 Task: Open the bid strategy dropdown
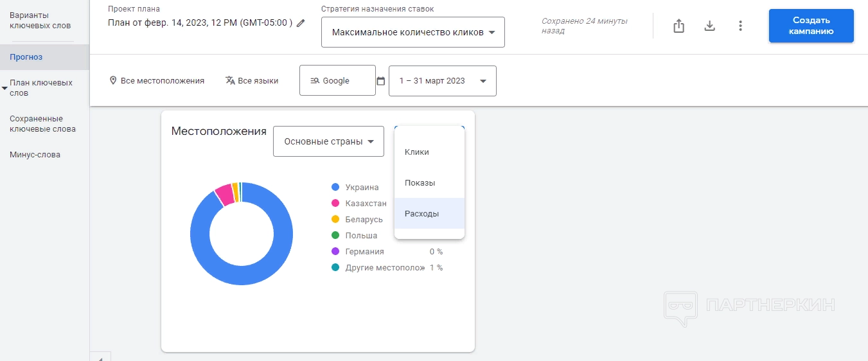[412, 32]
